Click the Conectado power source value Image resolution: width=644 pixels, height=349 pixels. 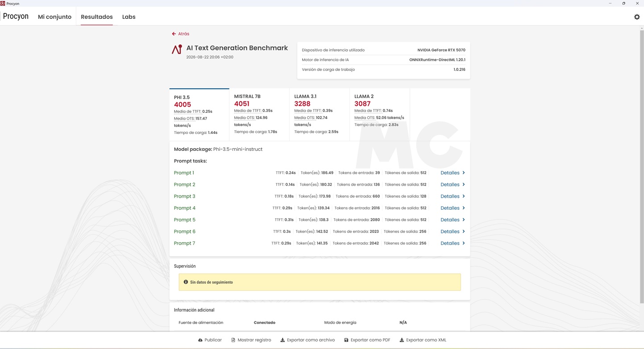(265, 323)
